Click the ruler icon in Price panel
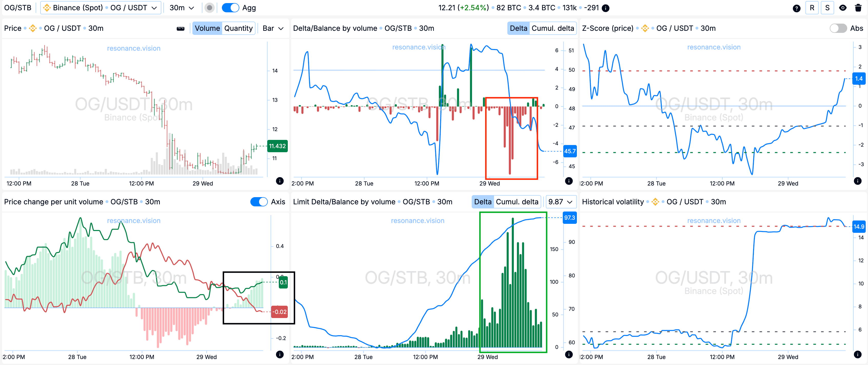Viewport: 868px width, 365px height. click(181, 28)
